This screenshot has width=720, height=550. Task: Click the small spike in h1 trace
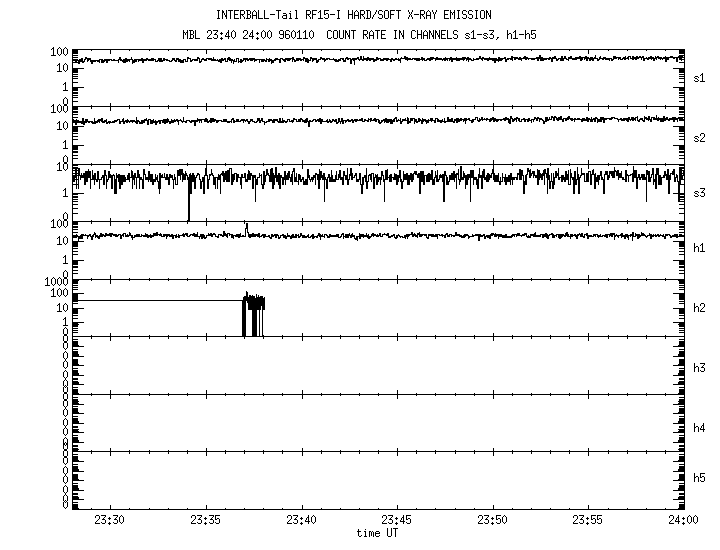click(246, 229)
